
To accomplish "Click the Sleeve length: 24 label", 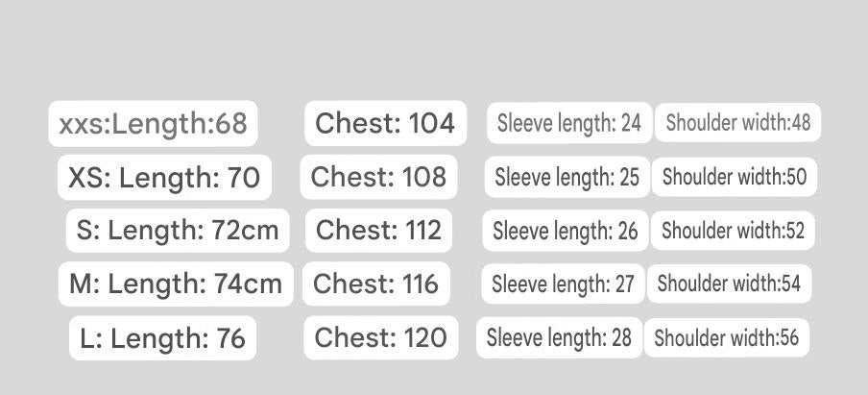I will click(568, 123).
